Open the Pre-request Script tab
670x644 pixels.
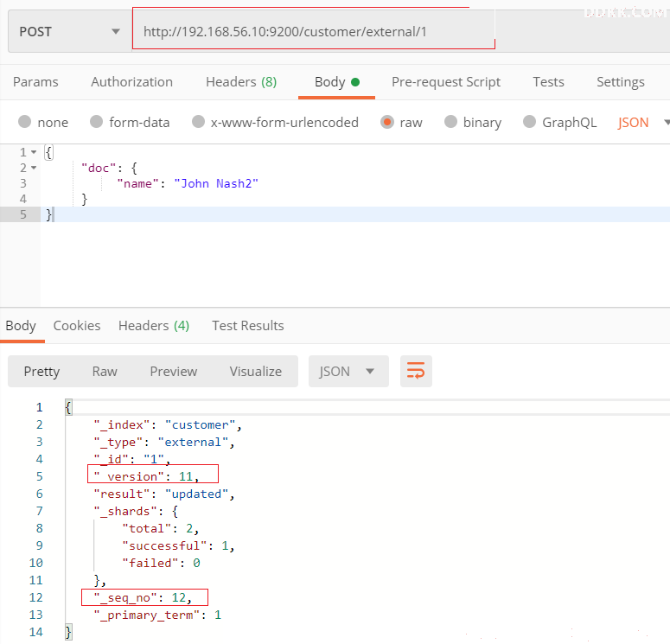pyautogui.click(x=446, y=81)
